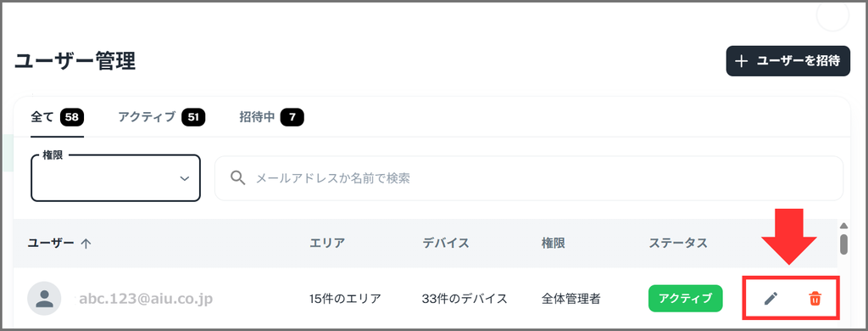Screen dimensions: 868x331
Task: Open the 招待中 tab
Action: point(271,117)
